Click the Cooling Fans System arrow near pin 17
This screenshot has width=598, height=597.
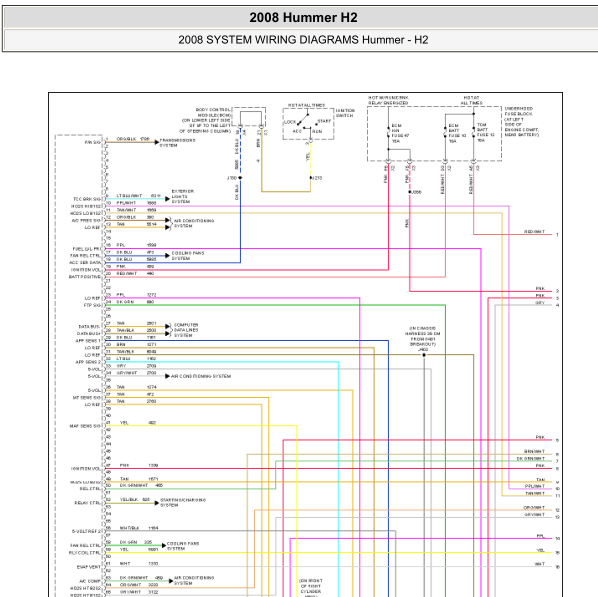(167, 256)
